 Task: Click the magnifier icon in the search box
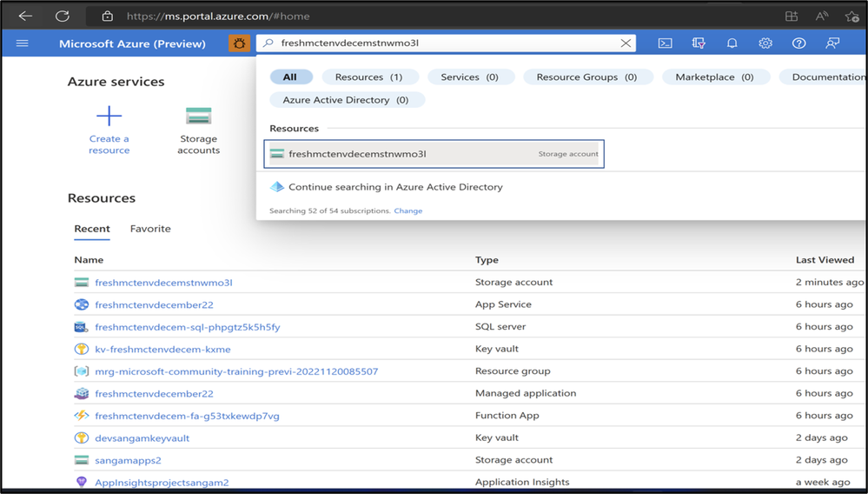pyautogui.click(x=268, y=43)
